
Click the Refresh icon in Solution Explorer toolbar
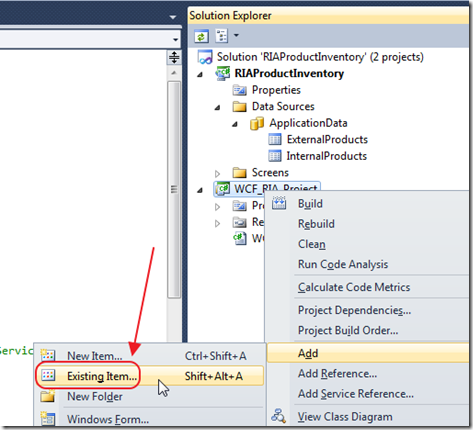click(201, 36)
